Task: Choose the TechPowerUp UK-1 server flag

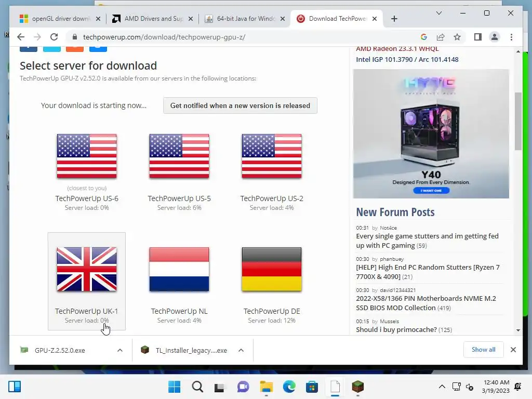Action: point(87,269)
